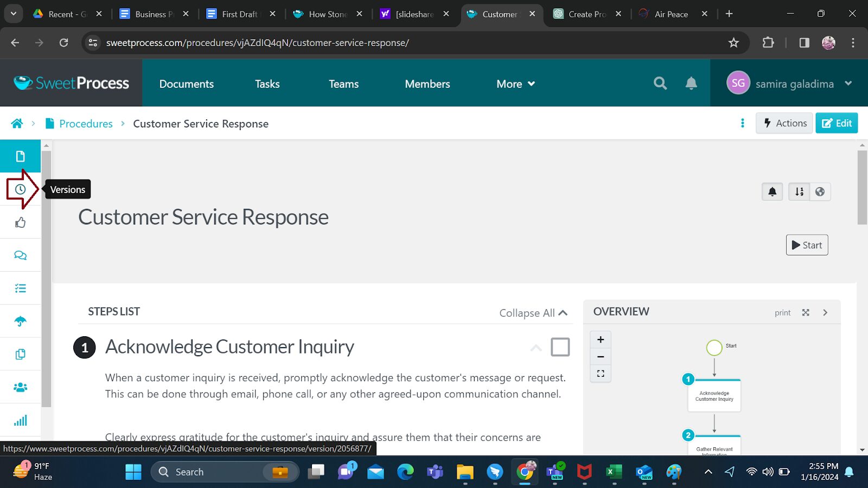Click the search magnifier in header

click(x=660, y=83)
